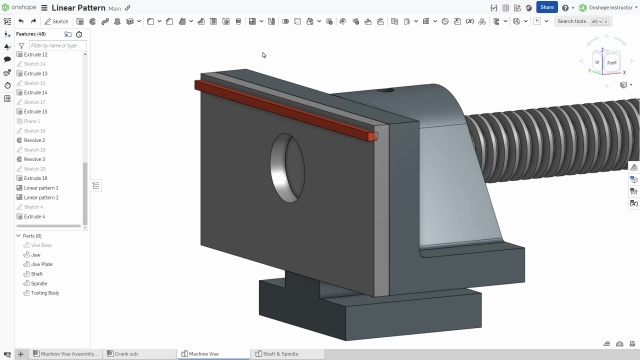Open the comments speech-bubble panel icon
640x360 pixels.
coord(7,60)
